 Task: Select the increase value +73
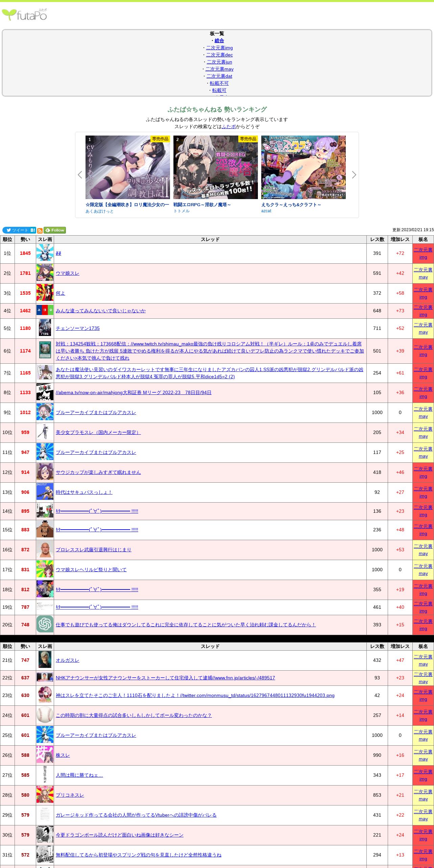point(400,311)
